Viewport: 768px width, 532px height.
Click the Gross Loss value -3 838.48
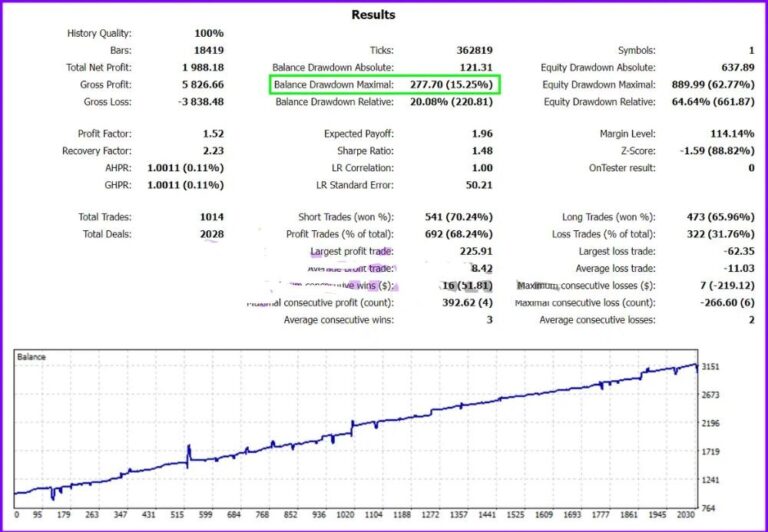196,102
